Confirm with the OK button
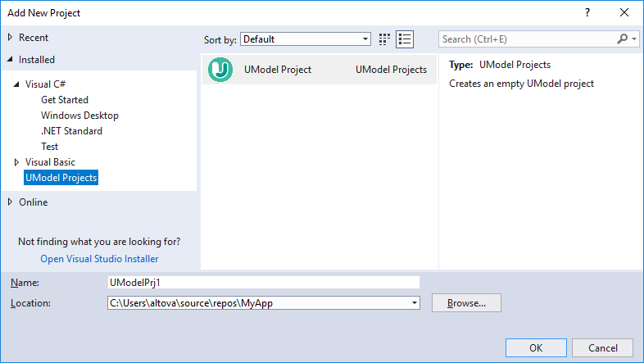 536,347
